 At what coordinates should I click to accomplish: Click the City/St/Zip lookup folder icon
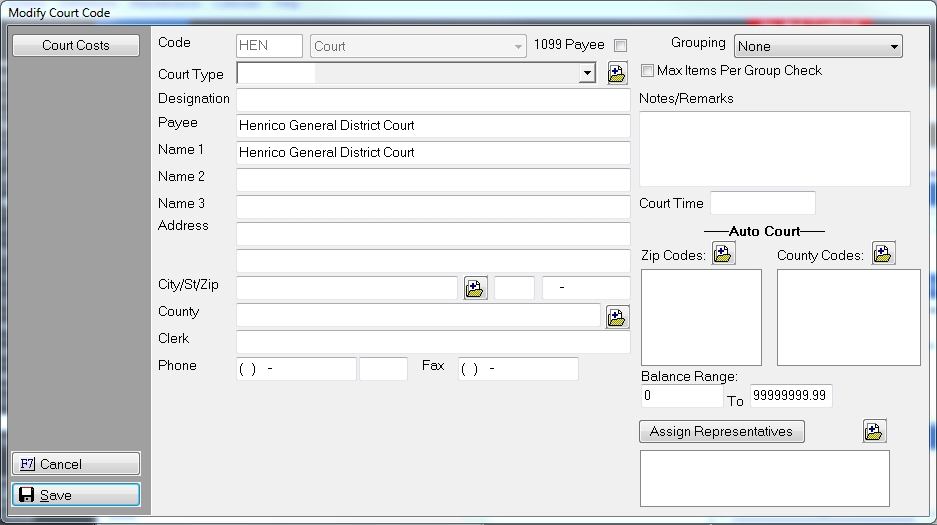pos(475,289)
